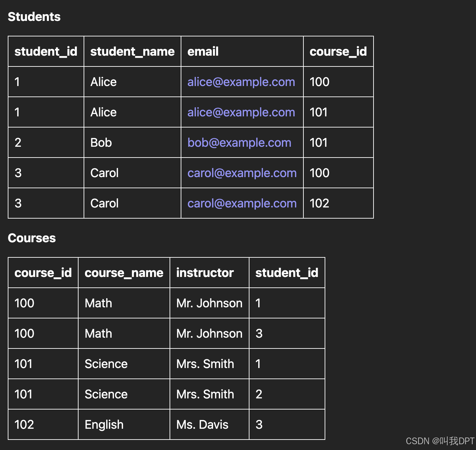Open Alice's email link in course 100 row
Image resolution: width=476 pixels, height=450 pixels.
(x=241, y=82)
